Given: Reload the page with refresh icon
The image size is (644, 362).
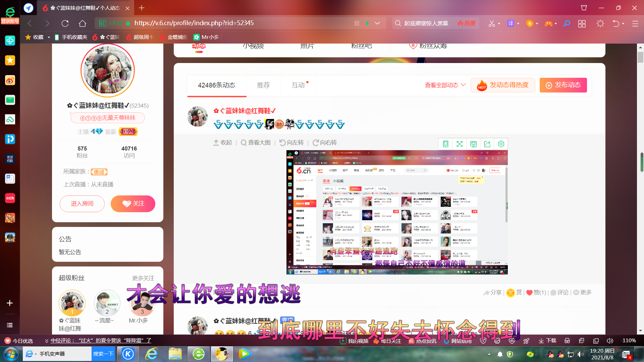Looking at the screenshot, I should point(65,23).
